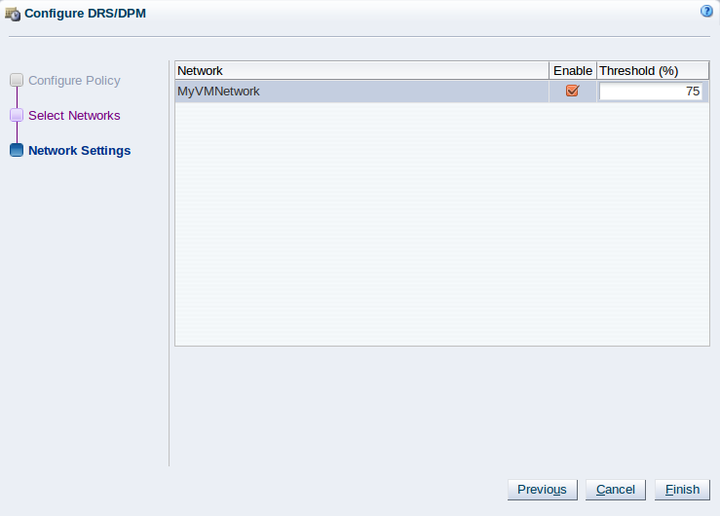Click the Enable column header
Screen dimensions: 720x516
[573, 71]
